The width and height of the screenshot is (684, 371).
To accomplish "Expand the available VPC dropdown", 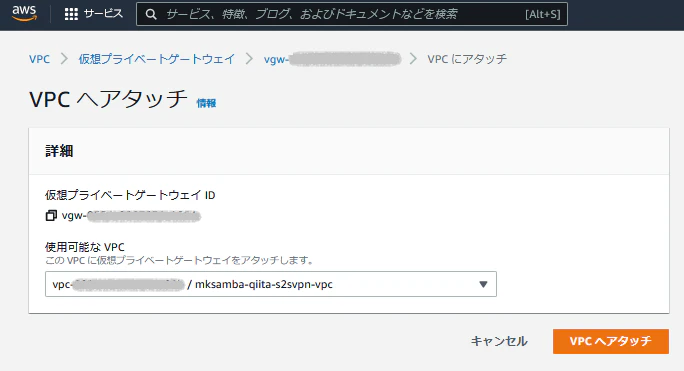I will tap(270, 284).
